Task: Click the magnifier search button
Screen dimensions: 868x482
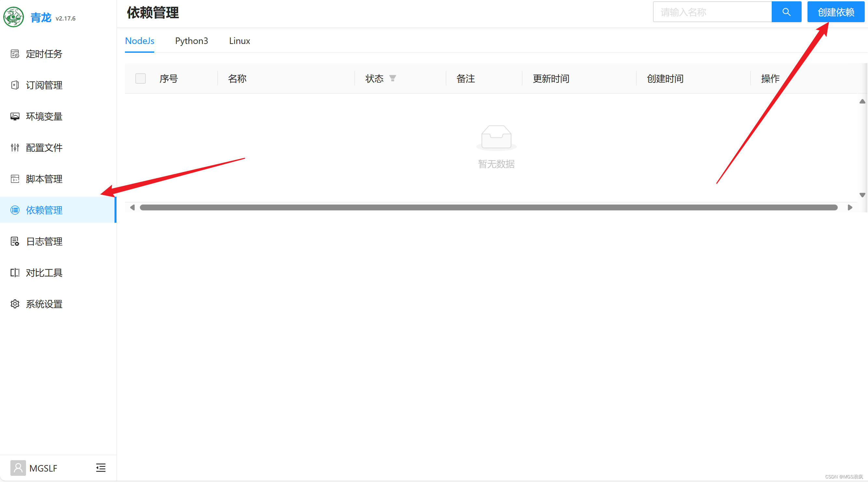Action: coord(786,12)
